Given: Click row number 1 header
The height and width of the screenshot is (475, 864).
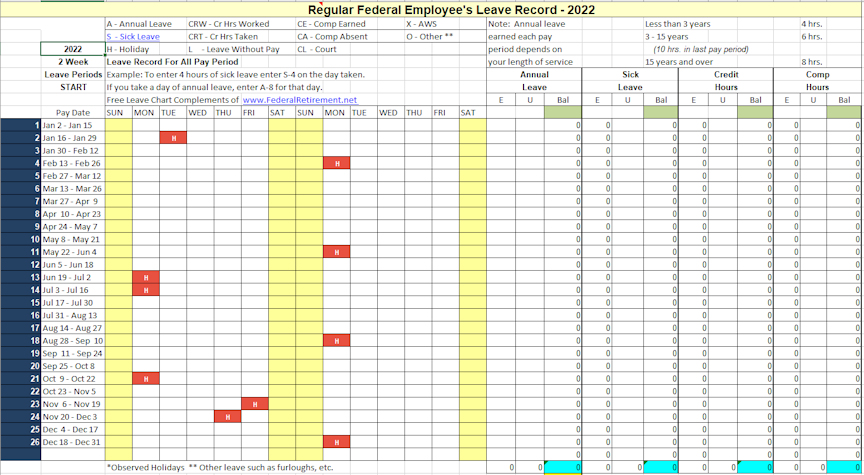Looking at the screenshot, I should [21, 125].
